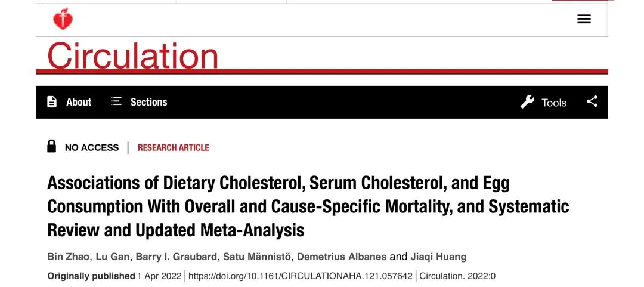
Task: Expand the Sections menu
Action: 148,102
